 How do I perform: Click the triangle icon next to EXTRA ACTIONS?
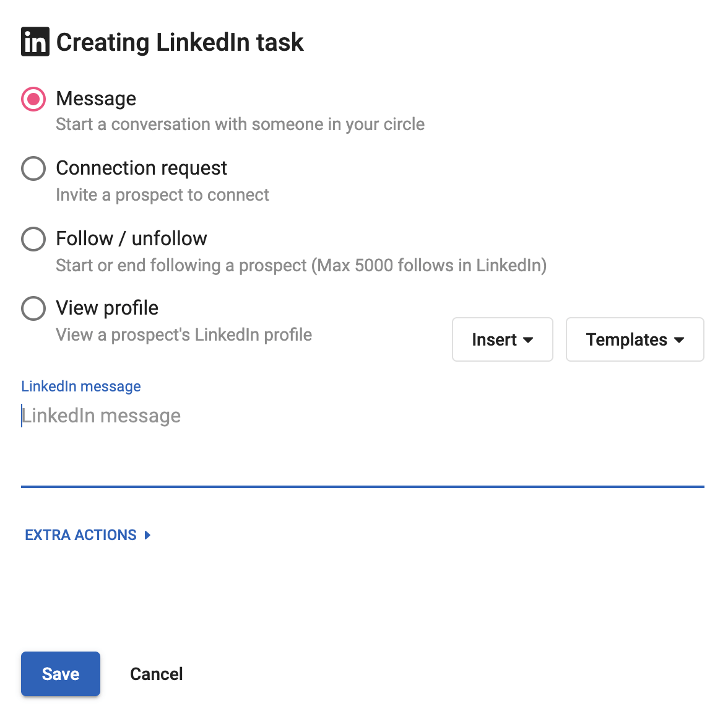click(148, 535)
